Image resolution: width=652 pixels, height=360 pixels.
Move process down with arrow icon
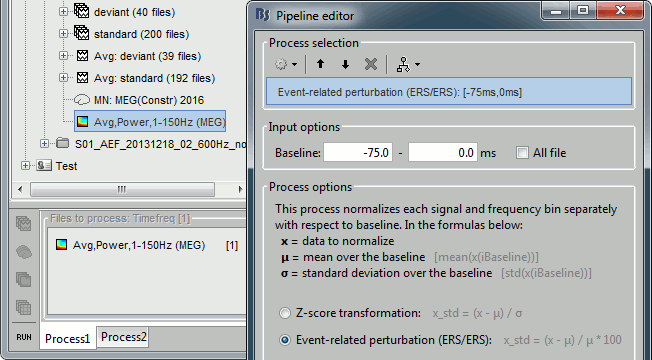pos(345,64)
